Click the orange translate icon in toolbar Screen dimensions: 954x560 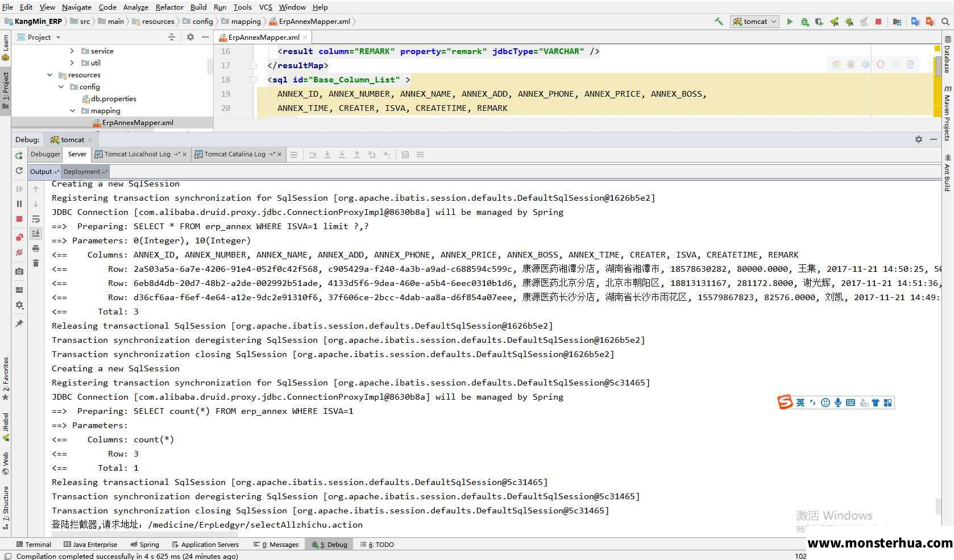pyautogui.click(x=930, y=22)
